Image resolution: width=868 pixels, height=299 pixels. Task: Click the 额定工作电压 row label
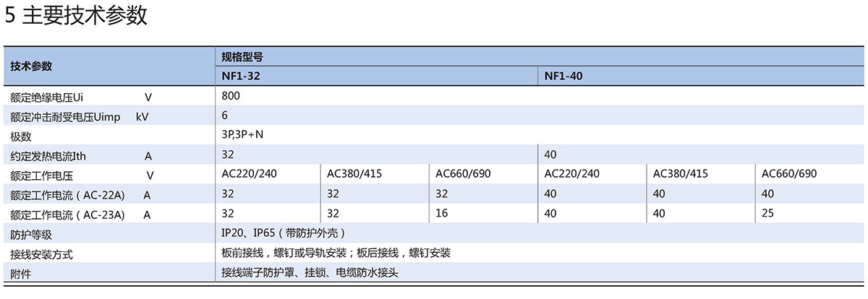click(x=42, y=175)
